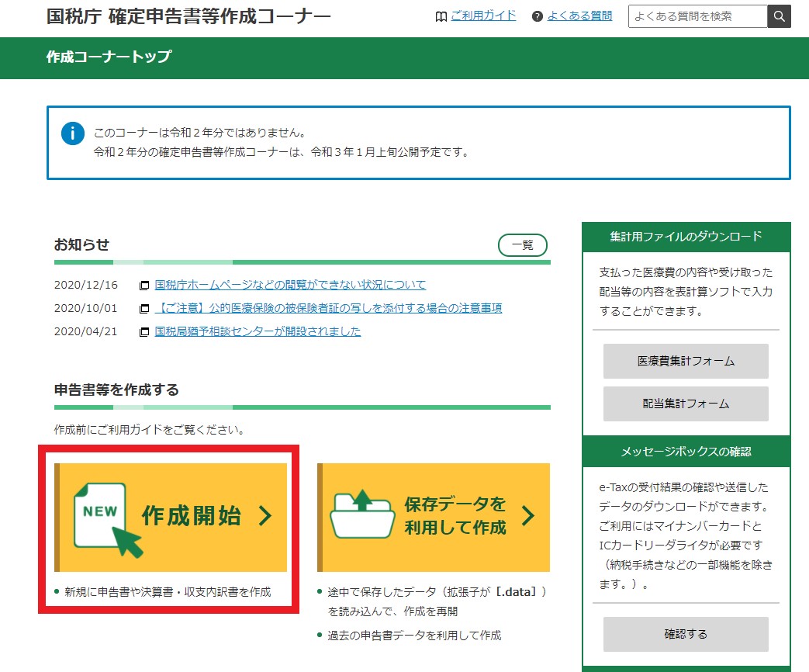Open 【ご注意】公的医療保険の被保険者証 notice link
Viewport: 809px width, 672px height.
point(328,308)
